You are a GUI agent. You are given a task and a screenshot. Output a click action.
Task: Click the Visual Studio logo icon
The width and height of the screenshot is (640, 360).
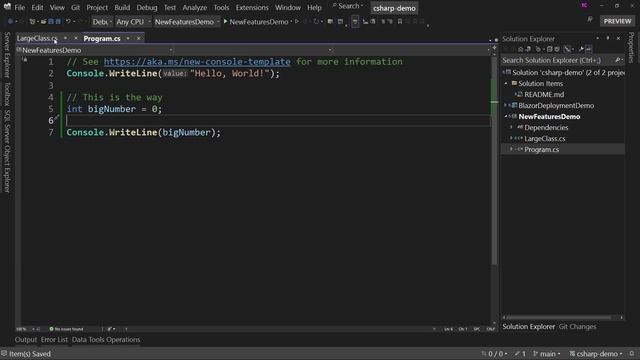pos(7,7)
